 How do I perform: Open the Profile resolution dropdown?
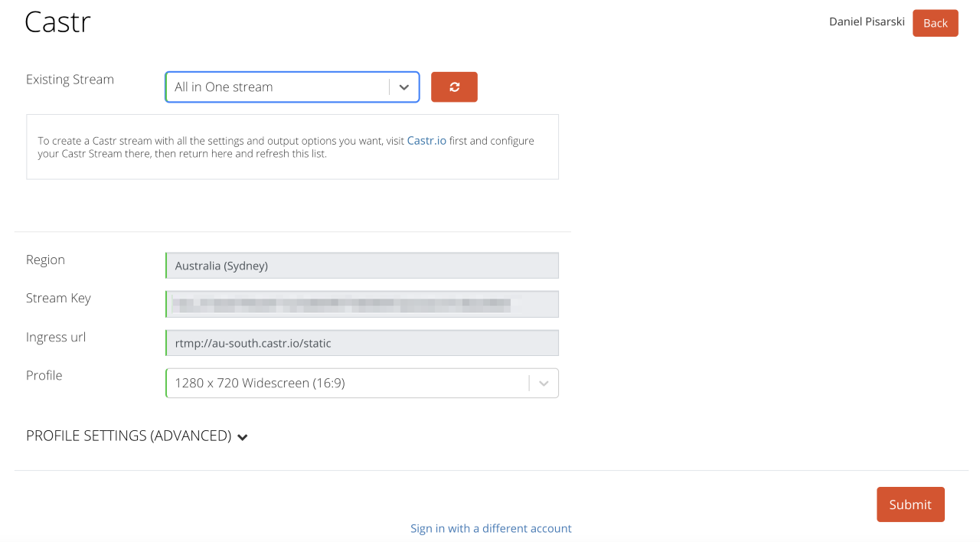pyautogui.click(x=362, y=383)
